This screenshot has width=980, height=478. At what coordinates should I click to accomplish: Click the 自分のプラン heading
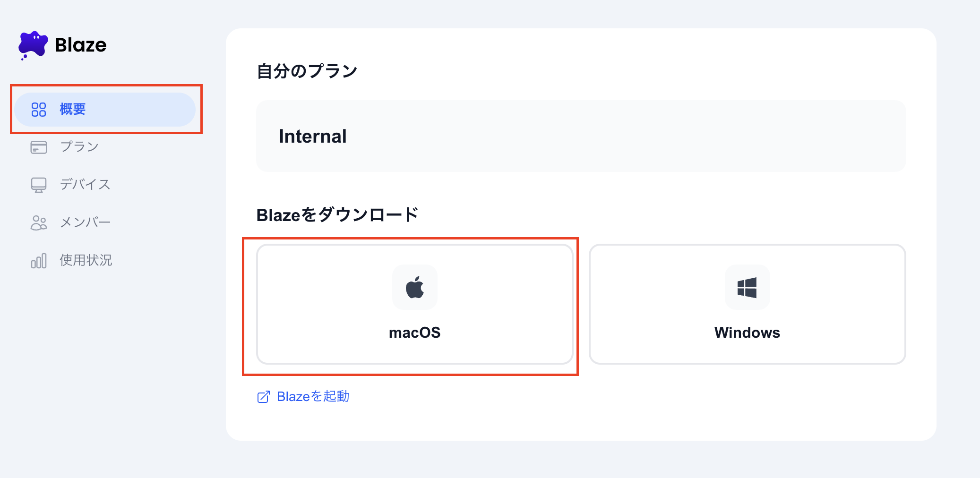coord(307,71)
